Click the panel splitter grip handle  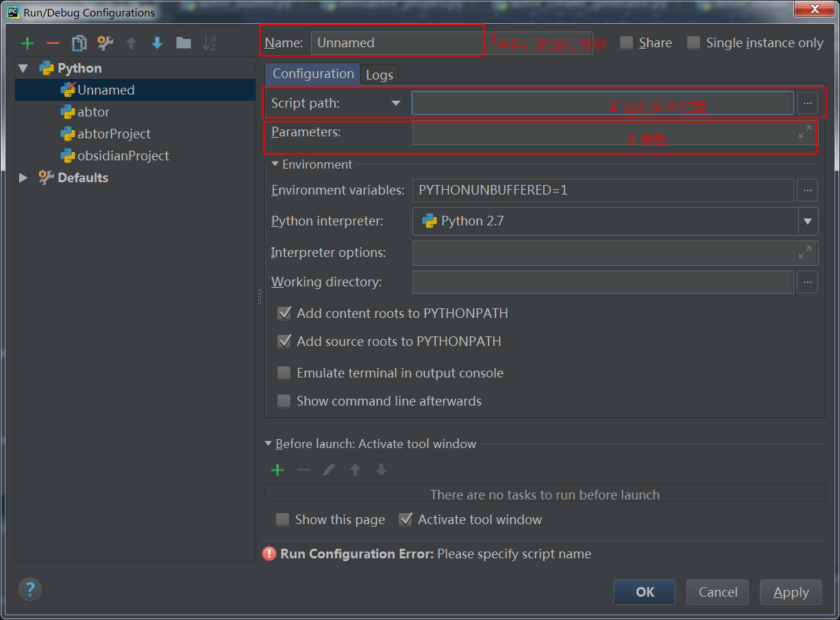260,296
